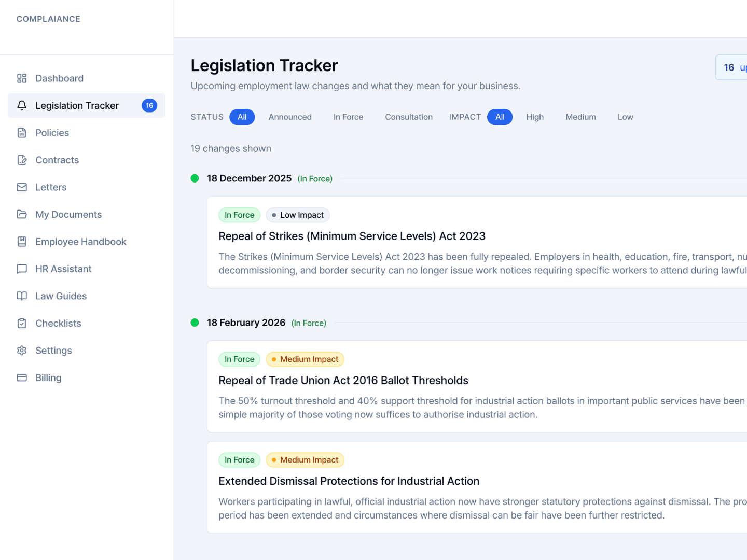Click the Billing credit card icon

pos(22,377)
